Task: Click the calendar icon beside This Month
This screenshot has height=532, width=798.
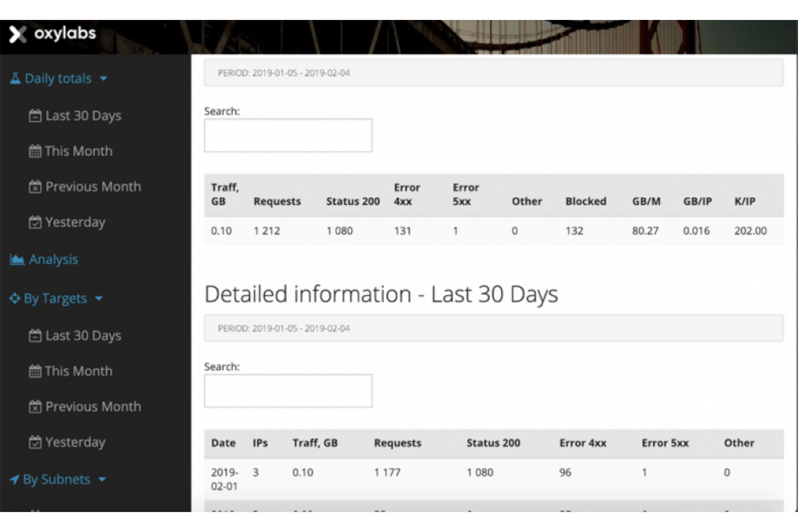Action: [35, 151]
